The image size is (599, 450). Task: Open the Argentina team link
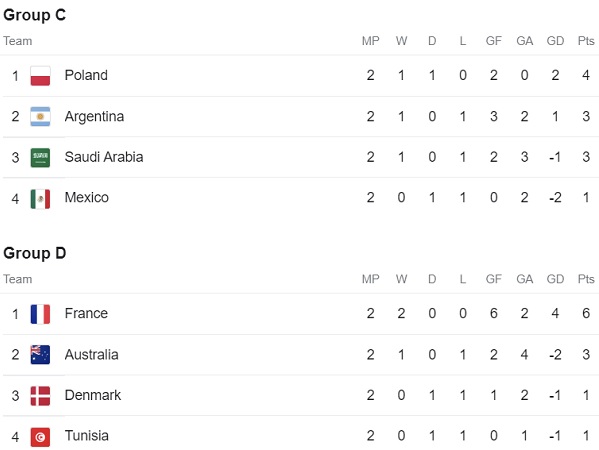pos(94,117)
